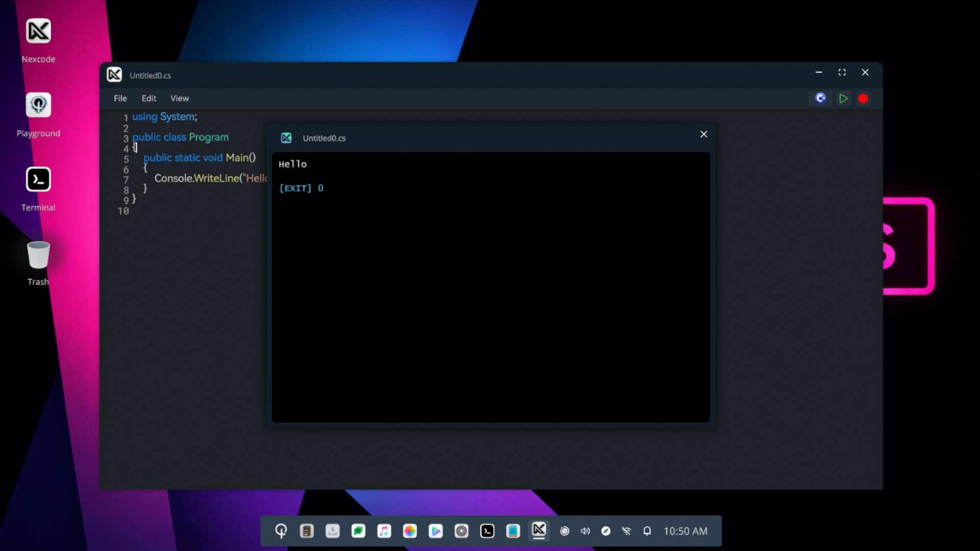Toggle Wi-Fi in the system tray
The width and height of the screenshot is (980, 551).
pyautogui.click(x=626, y=531)
